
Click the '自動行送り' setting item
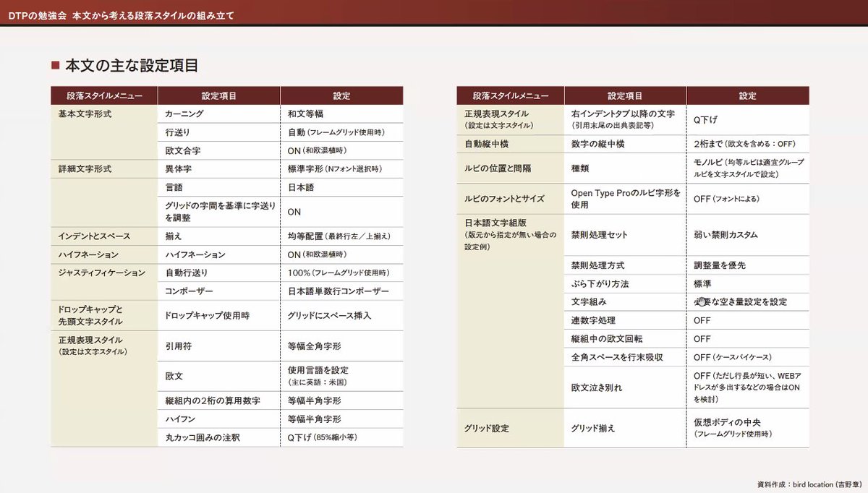[187, 273]
